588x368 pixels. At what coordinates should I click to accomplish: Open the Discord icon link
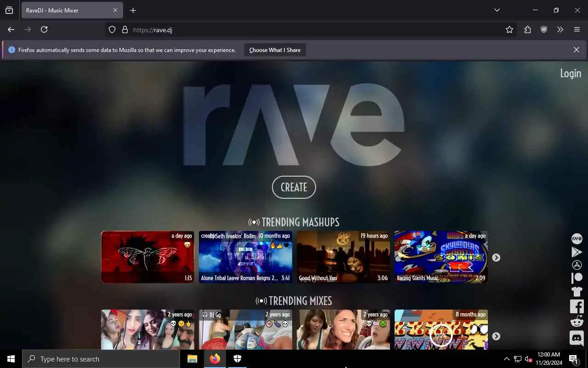tap(577, 338)
